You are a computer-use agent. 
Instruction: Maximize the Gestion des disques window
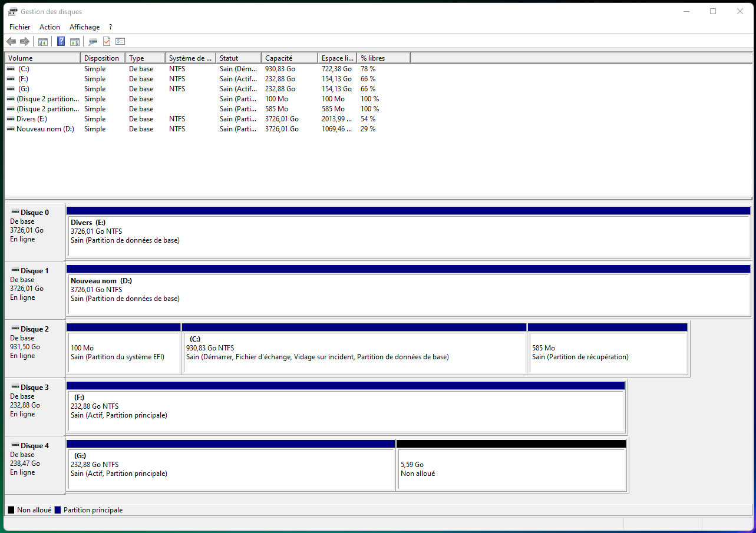pos(713,11)
